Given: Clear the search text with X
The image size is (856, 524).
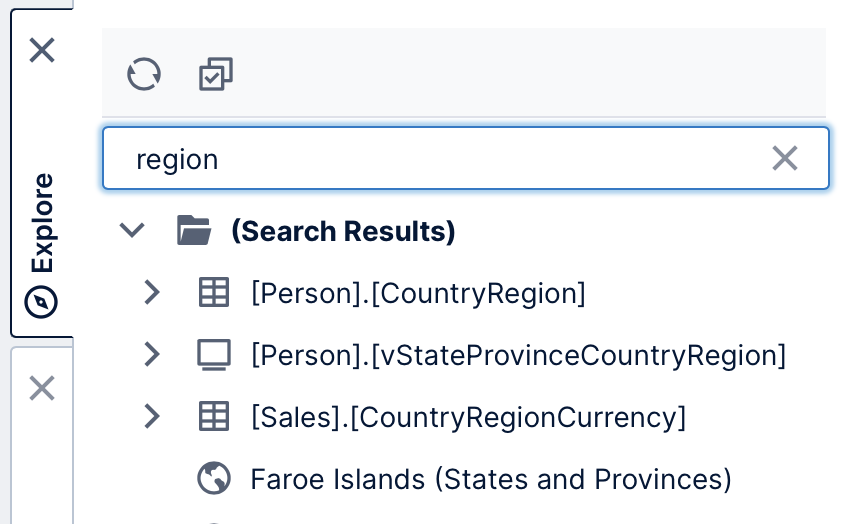Looking at the screenshot, I should [785, 158].
